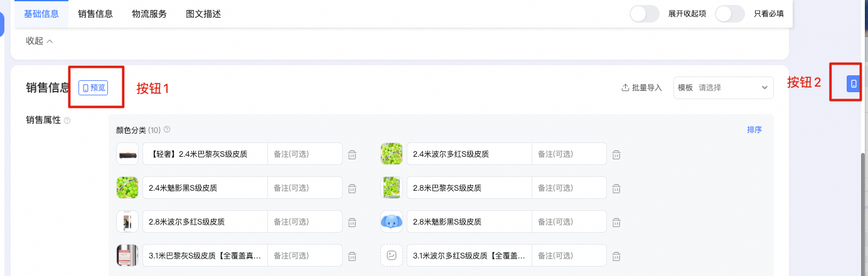Click thumbnail of 3.1米巴黎灰S级皮质

pyautogui.click(x=127, y=255)
